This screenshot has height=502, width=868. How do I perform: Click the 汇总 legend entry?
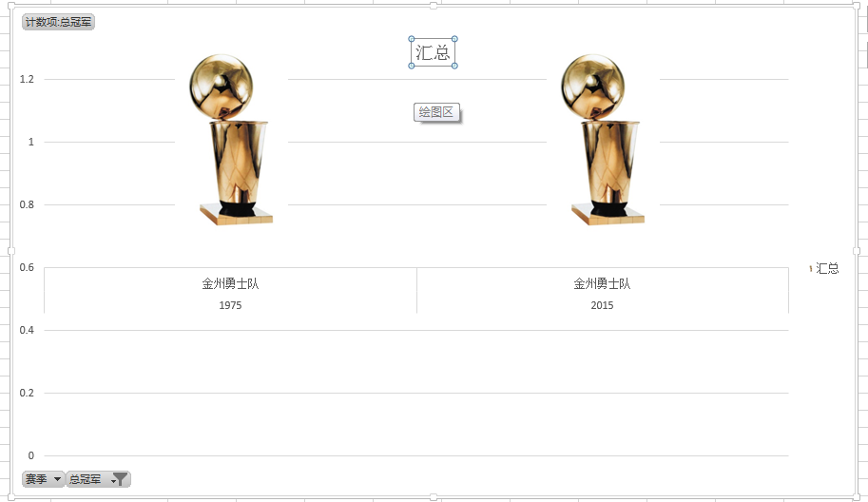(x=827, y=268)
